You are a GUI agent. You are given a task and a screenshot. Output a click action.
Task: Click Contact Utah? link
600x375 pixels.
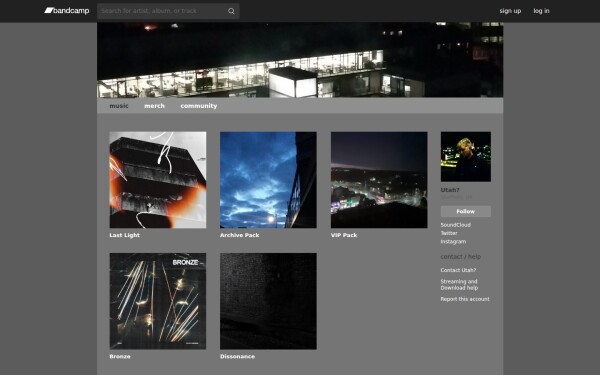click(458, 270)
